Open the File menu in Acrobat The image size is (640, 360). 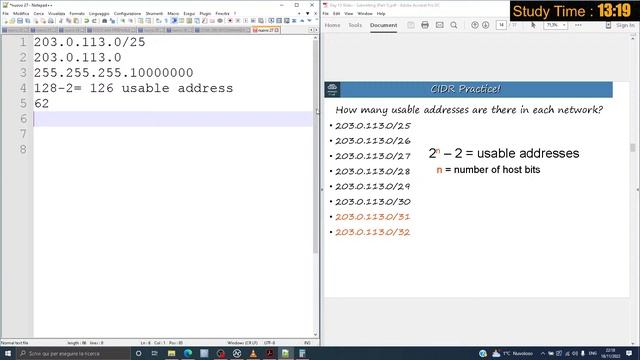click(x=325, y=13)
